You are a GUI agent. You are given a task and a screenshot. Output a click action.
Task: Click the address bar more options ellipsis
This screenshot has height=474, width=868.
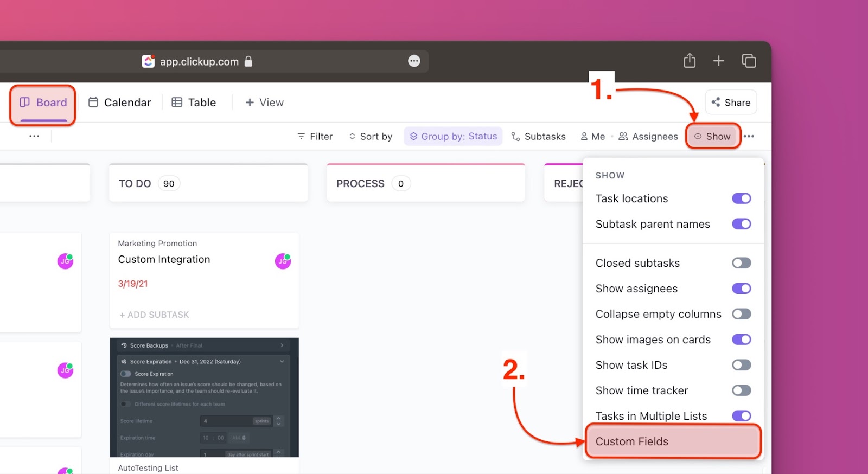[414, 61]
